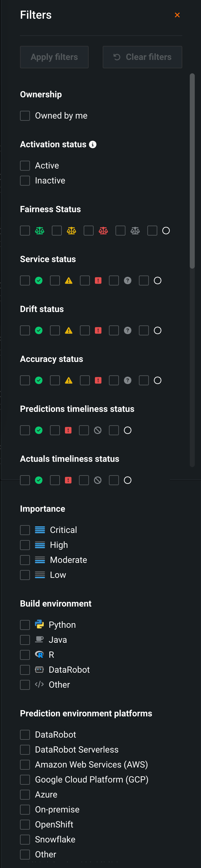Check the High importance checkbox

click(x=25, y=545)
